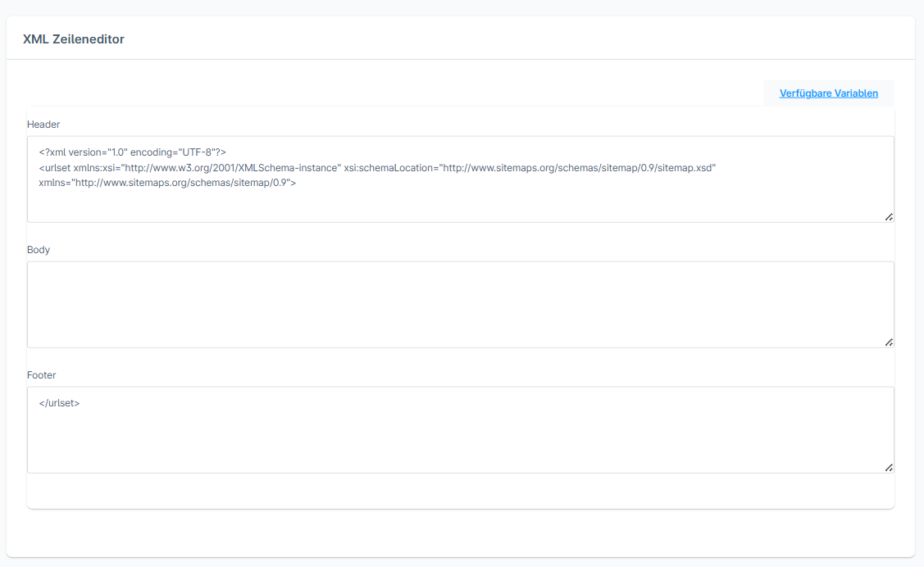The height and width of the screenshot is (567, 924).
Task: Click the xmlns sitemap/0.9 line in Header
Action: click(167, 183)
